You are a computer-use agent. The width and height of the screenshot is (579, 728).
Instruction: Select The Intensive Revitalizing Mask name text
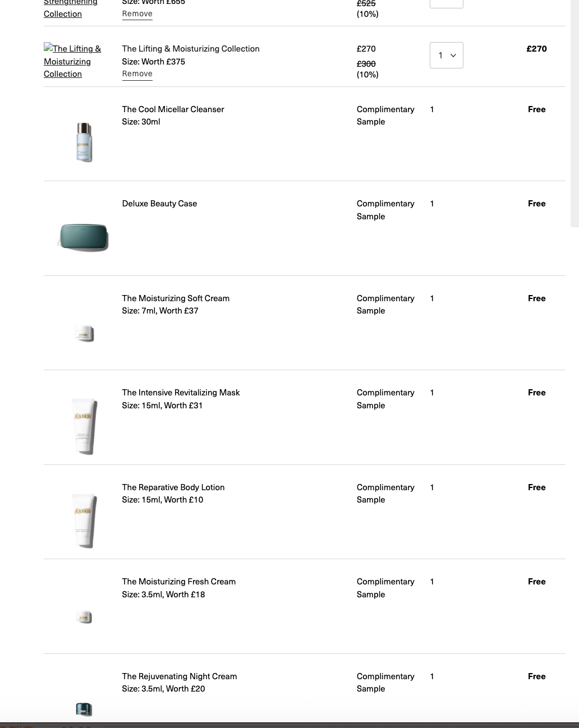tap(181, 393)
